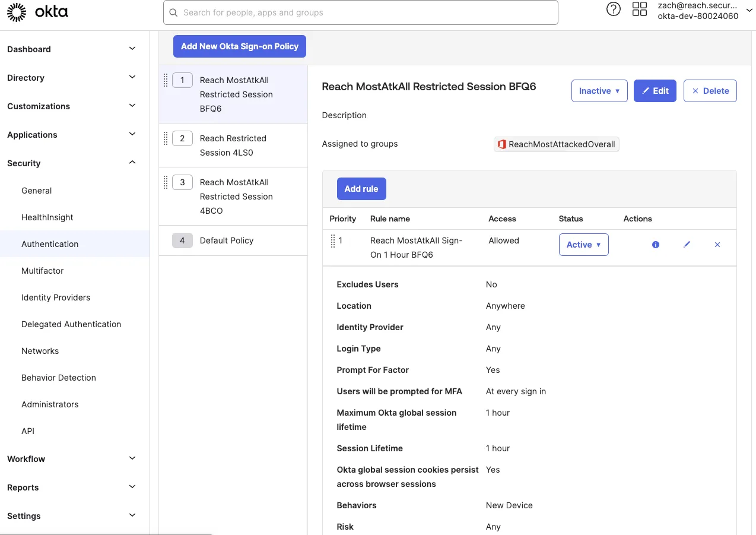Click Add New Okta Sign-on Policy
The height and width of the screenshot is (535, 756).
239,46
